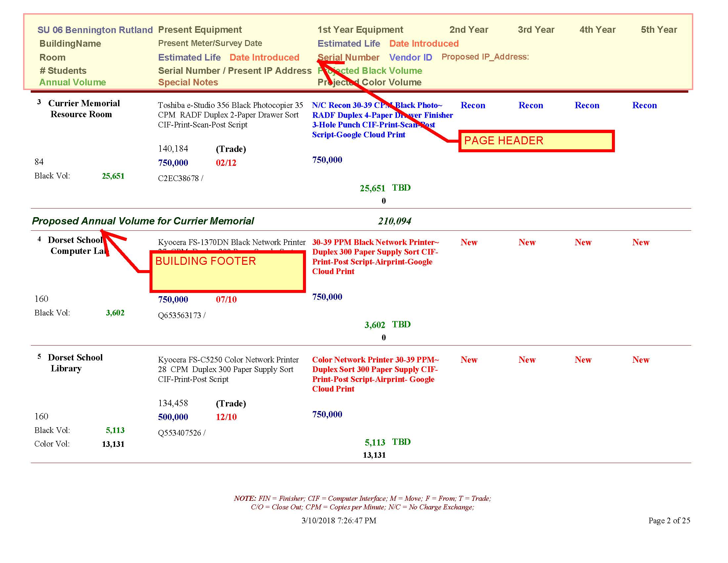Click the 210,094 total volume figure
The image size is (728, 563).
coord(394,221)
